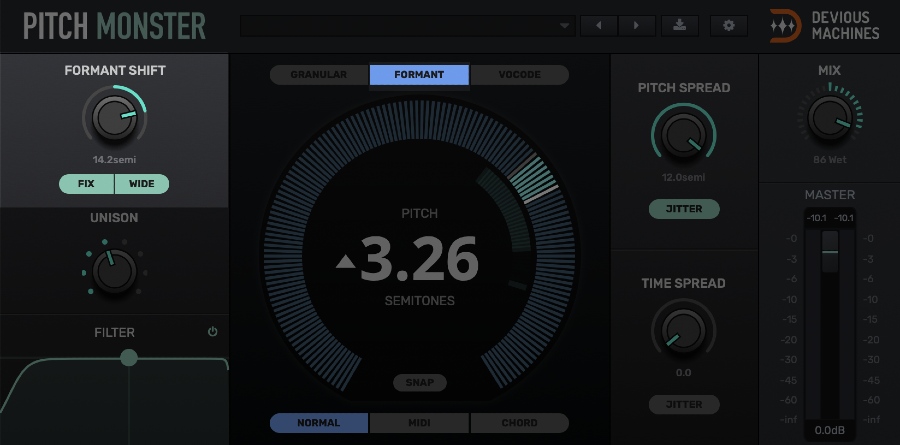Open the preset name dropdown
Viewport: 900px width, 445px height.
408,26
